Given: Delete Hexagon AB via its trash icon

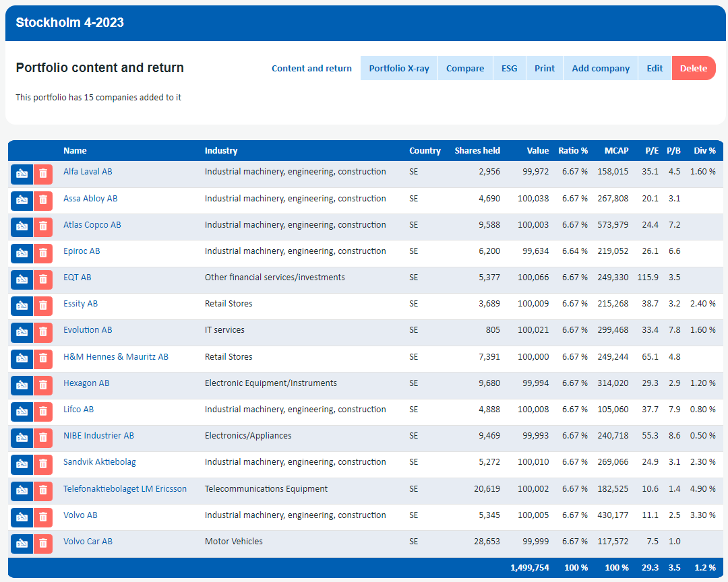Looking at the screenshot, I should [x=43, y=385].
